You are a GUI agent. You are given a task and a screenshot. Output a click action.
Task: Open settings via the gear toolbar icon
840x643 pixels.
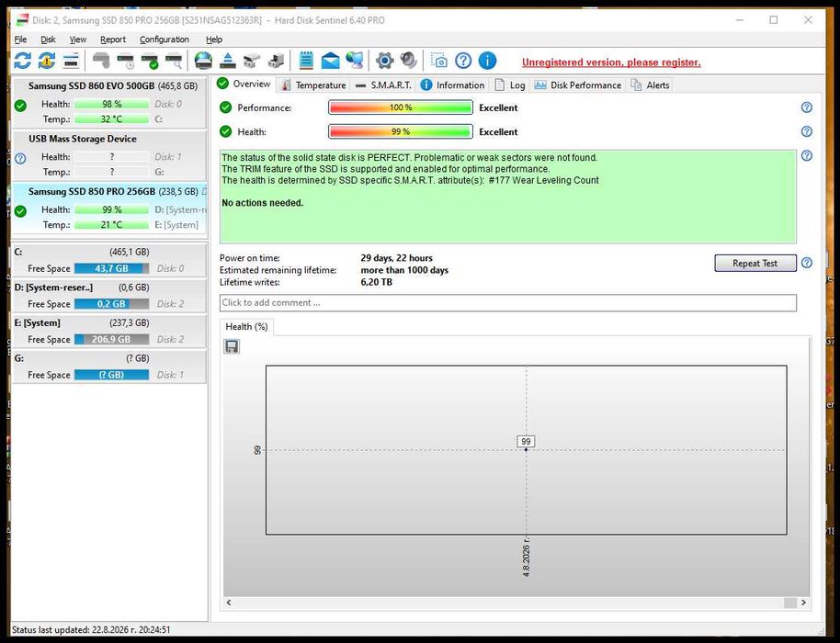(384, 61)
